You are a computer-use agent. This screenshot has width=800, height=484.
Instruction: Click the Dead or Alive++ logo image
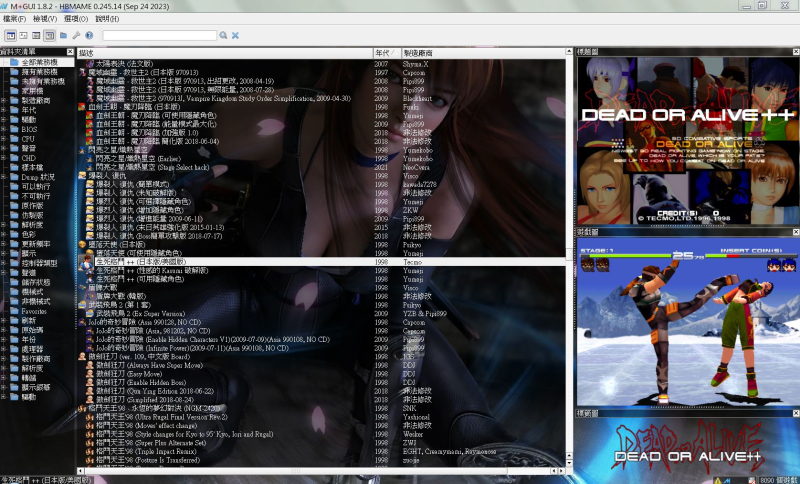[688, 447]
